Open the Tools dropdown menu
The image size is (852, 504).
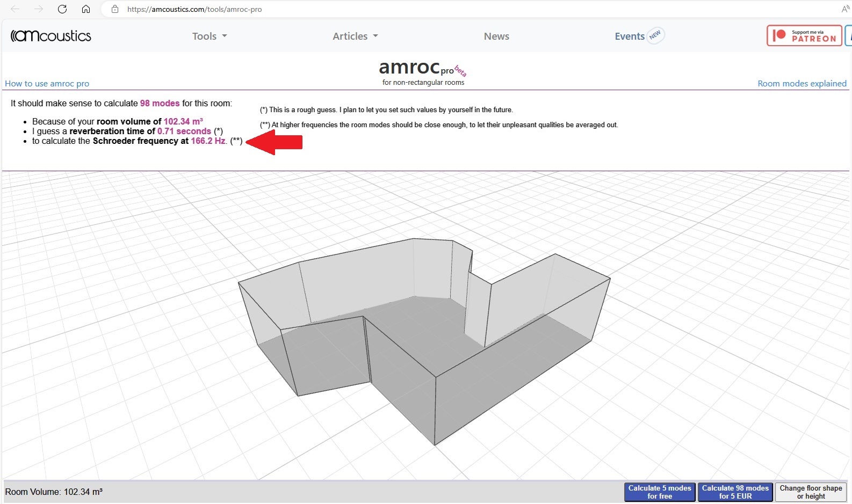pos(210,36)
